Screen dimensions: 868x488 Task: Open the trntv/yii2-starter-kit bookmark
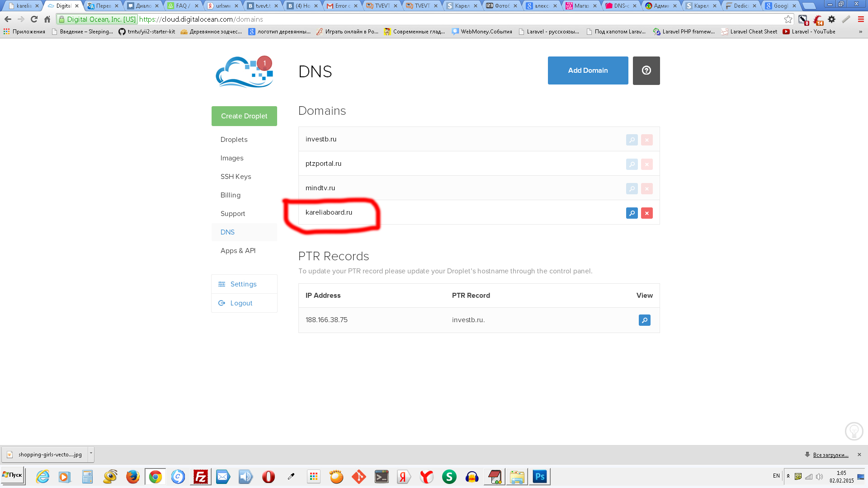[x=147, y=32]
